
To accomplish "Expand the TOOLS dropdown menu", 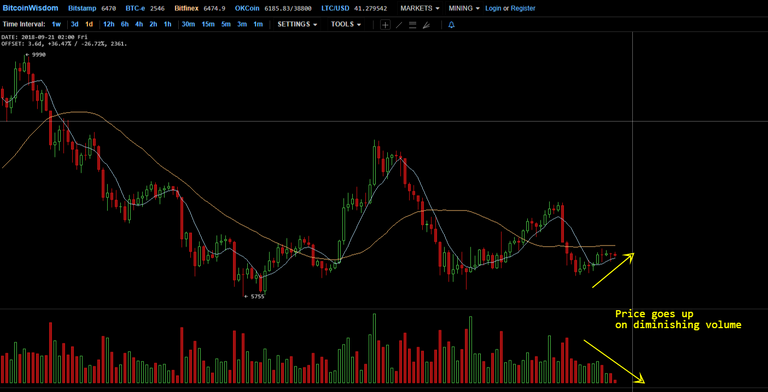I will coord(346,24).
